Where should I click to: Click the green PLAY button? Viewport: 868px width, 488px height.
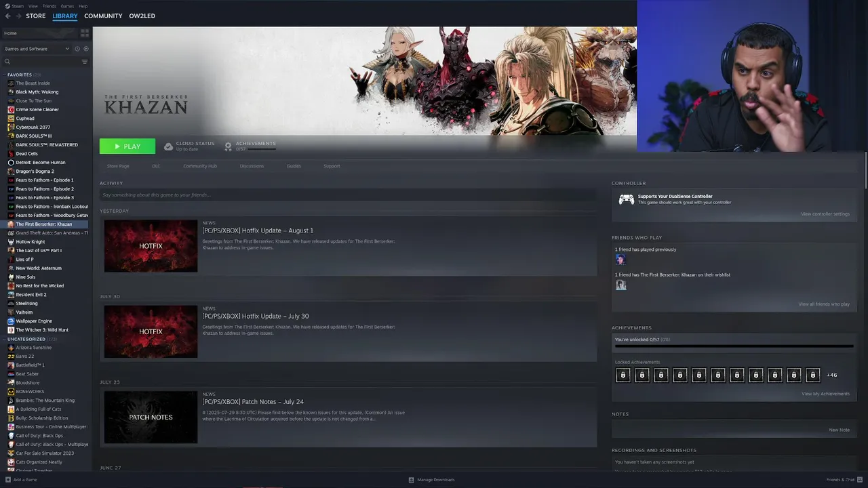[x=127, y=146]
